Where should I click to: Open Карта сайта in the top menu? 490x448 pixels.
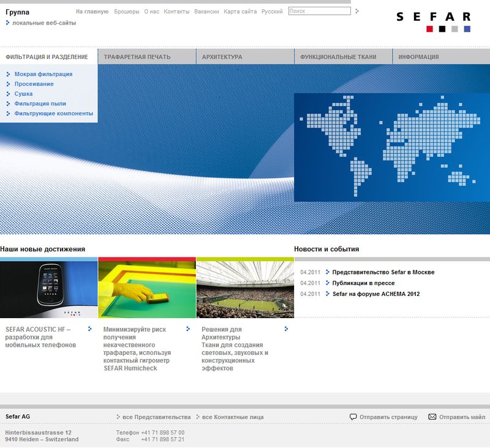pyautogui.click(x=240, y=12)
